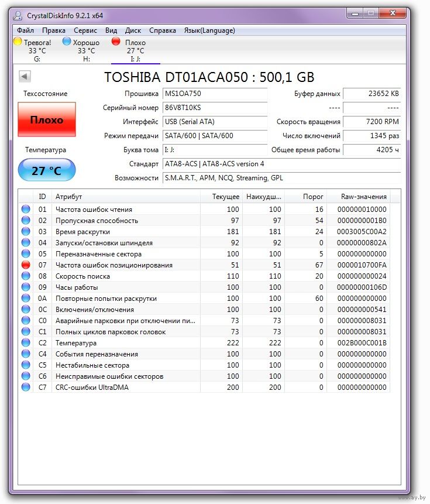Click red status icon for attribute 07
The width and height of the screenshot is (430, 504).
point(26,265)
